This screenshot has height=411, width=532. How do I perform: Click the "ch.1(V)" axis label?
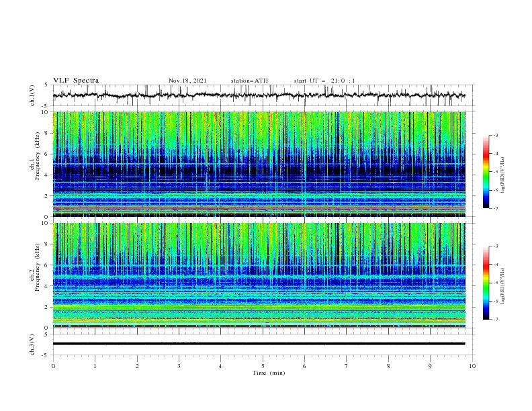click(x=32, y=95)
